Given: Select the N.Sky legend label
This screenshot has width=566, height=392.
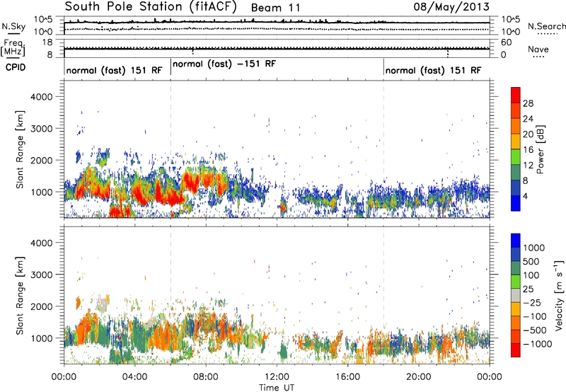Looking at the screenshot, I should tap(13, 26).
